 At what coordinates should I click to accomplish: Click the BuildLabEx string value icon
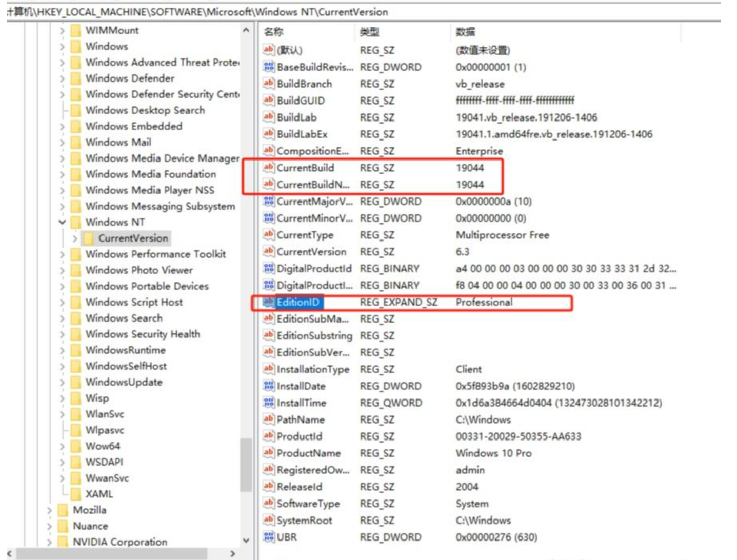[269, 134]
